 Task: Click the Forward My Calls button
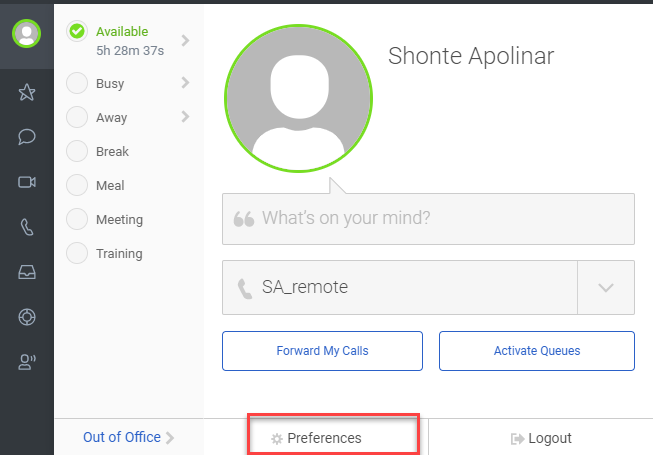pos(322,351)
